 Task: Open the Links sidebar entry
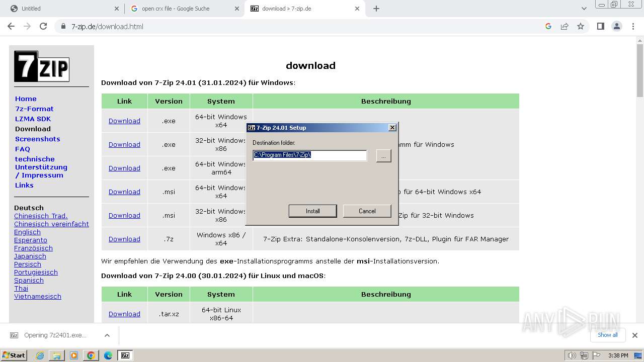[x=24, y=185]
